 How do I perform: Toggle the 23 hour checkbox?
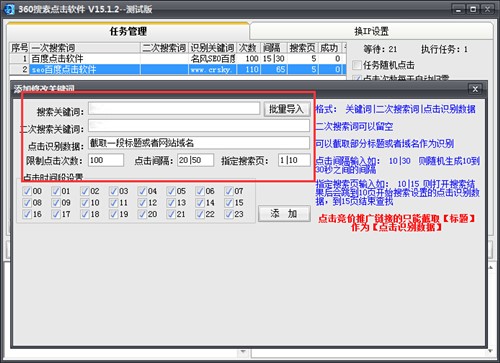point(229,214)
